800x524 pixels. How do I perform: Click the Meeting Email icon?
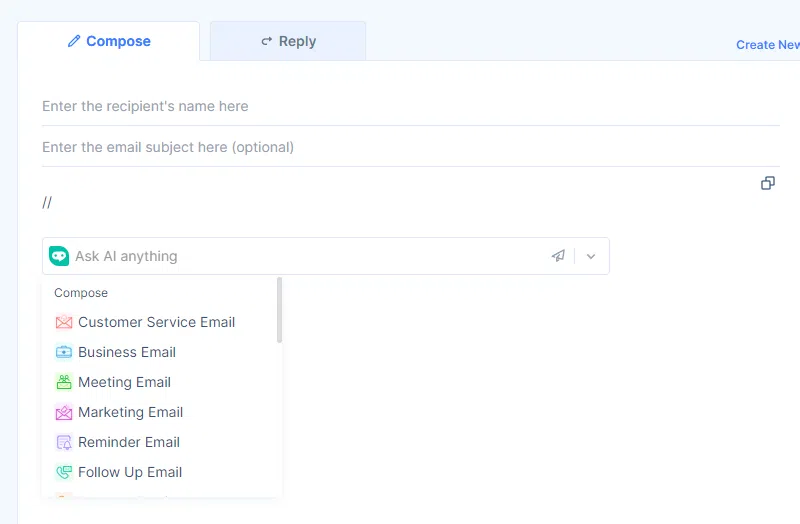(x=64, y=382)
